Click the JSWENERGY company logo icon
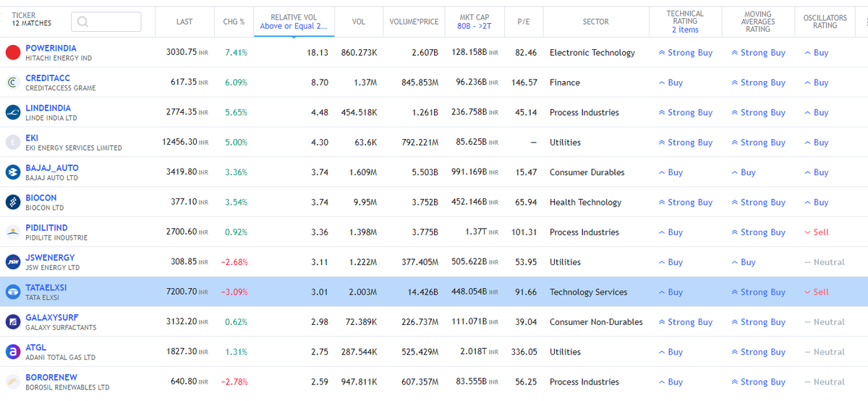Screen dimensions: 868x401 coord(12,262)
